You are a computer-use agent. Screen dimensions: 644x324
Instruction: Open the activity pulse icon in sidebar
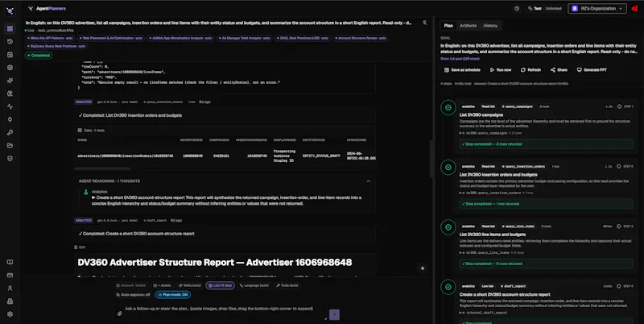10,106
